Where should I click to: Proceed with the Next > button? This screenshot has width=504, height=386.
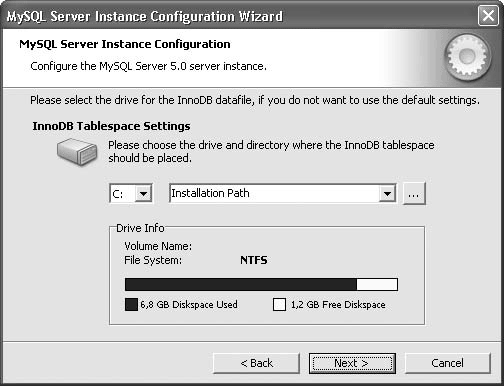[x=352, y=363]
